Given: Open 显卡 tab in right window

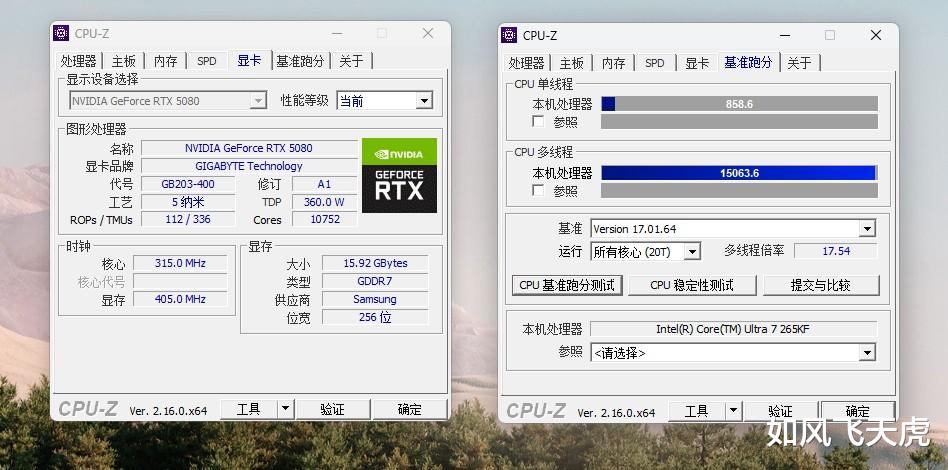Looking at the screenshot, I should (x=697, y=63).
